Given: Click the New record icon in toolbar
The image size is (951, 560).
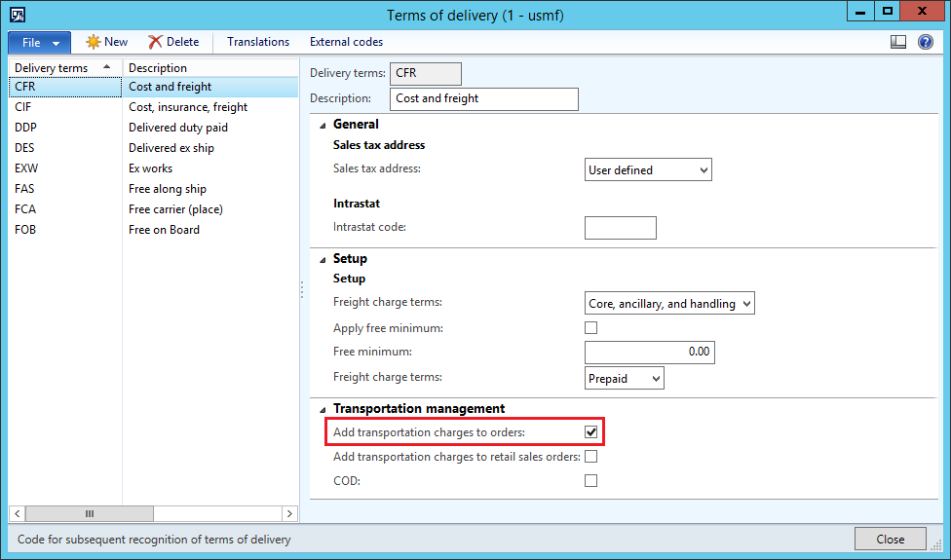Looking at the screenshot, I should point(94,42).
